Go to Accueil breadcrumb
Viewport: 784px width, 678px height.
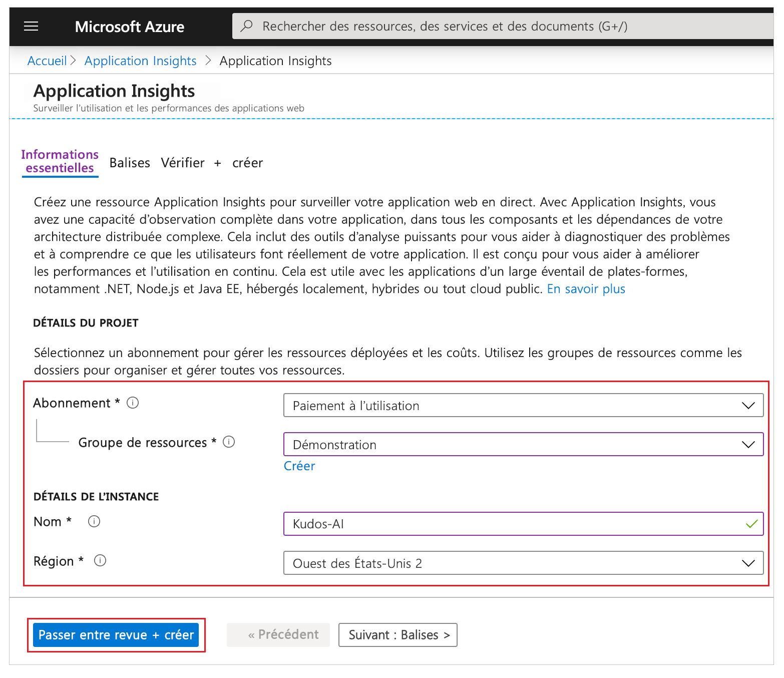[47, 61]
